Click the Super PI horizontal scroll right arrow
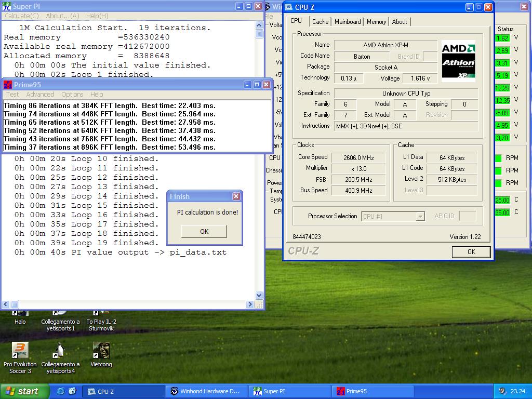The image size is (532, 399). click(250, 304)
